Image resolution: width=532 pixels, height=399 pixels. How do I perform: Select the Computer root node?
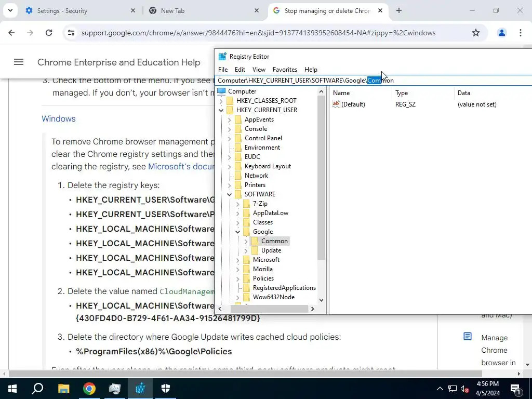click(242, 91)
